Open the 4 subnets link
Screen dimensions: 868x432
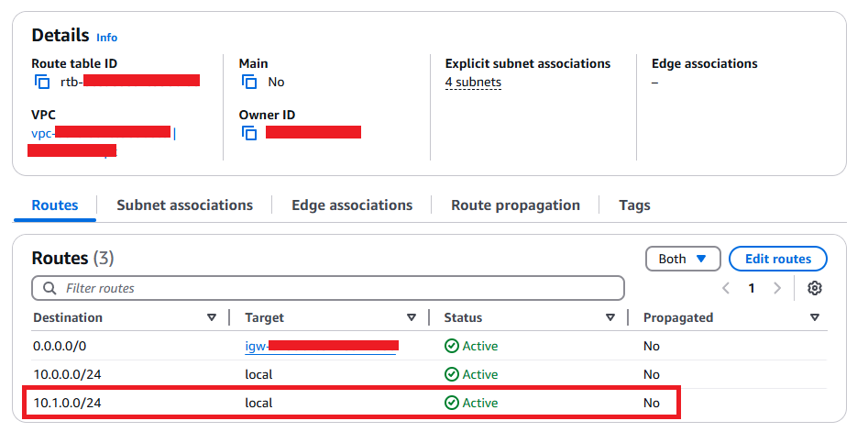pyautogui.click(x=473, y=83)
